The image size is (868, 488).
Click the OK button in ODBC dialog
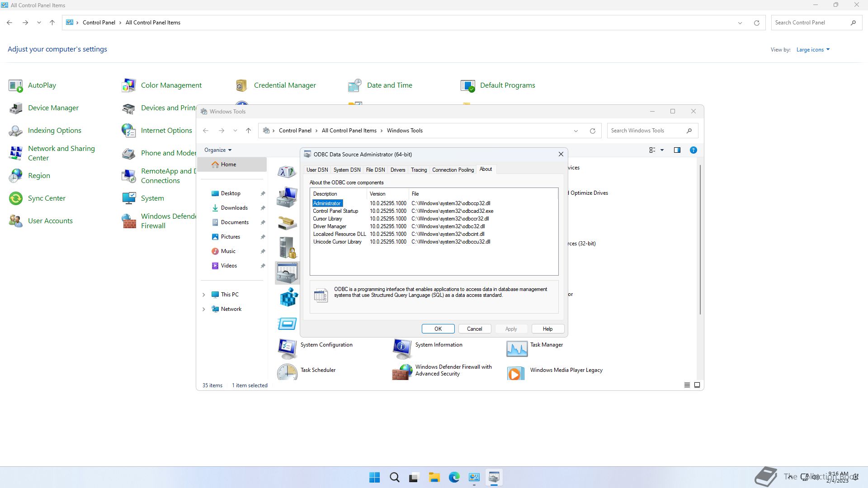(x=438, y=329)
